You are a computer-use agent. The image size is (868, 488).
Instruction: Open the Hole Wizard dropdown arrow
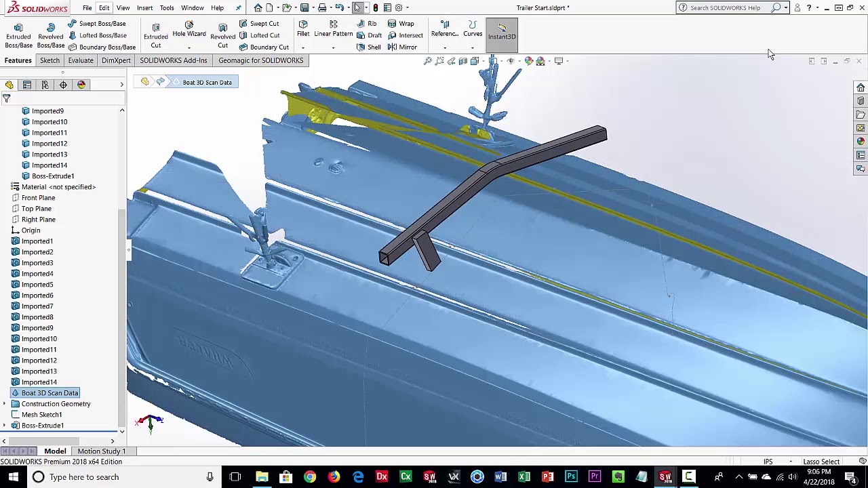pyautogui.click(x=189, y=47)
